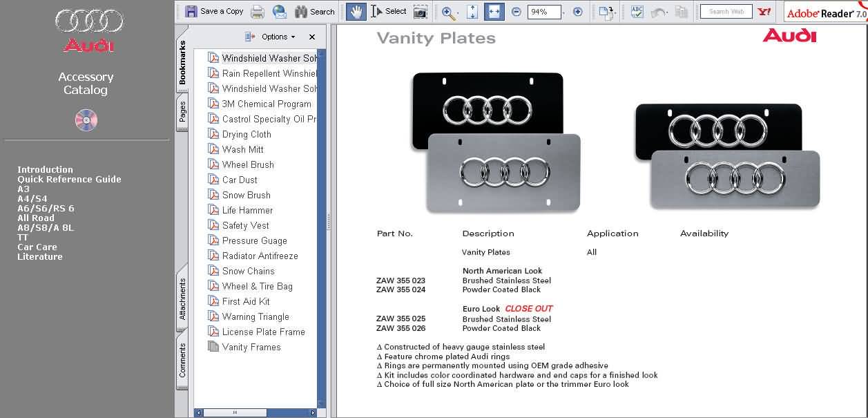The height and width of the screenshot is (418, 868).
Task: Open the Comments tab
Action: (182, 359)
